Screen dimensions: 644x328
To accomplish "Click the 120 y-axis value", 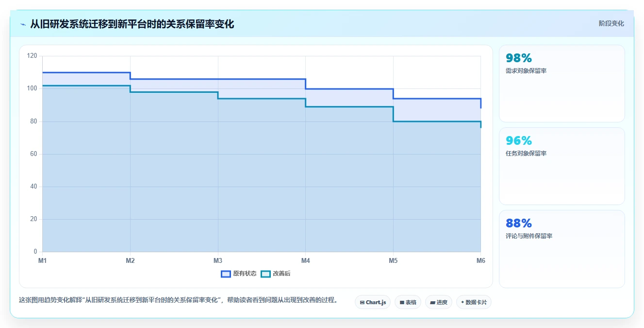I will click(32, 56).
